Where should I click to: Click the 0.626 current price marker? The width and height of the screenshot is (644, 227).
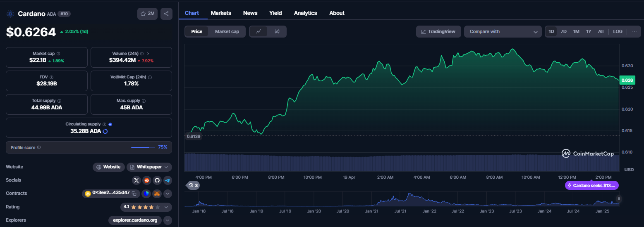pos(627,80)
